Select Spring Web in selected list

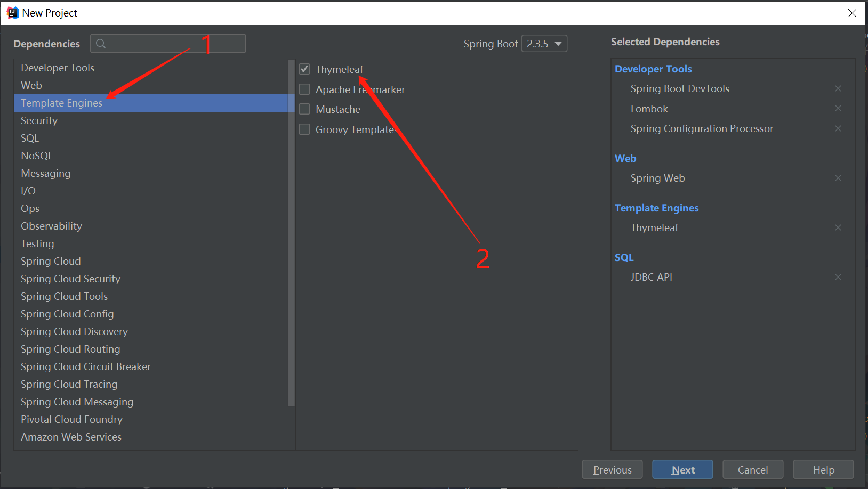[657, 178]
